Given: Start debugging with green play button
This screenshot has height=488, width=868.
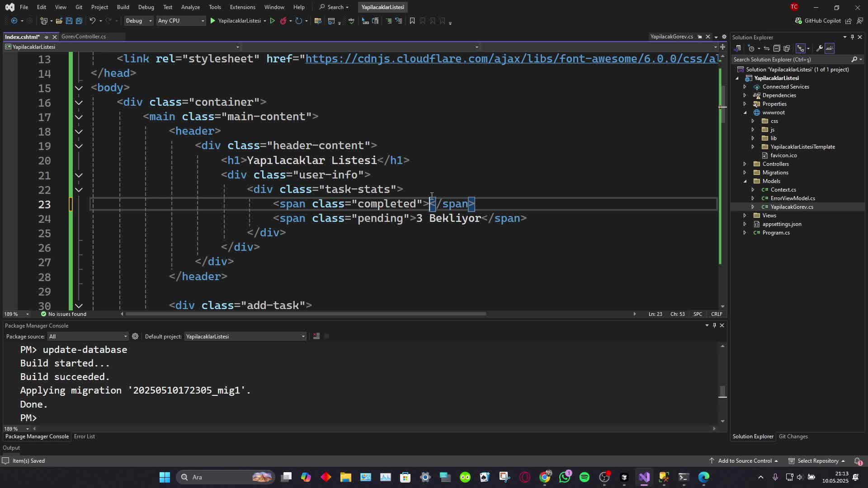Looking at the screenshot, I should pos(212,21).
